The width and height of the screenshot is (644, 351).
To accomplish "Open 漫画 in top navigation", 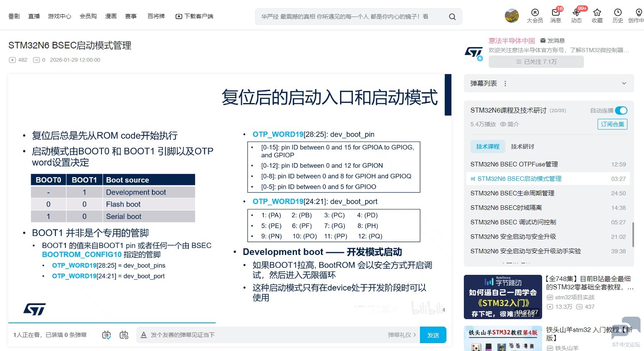I will pos(111,16).
